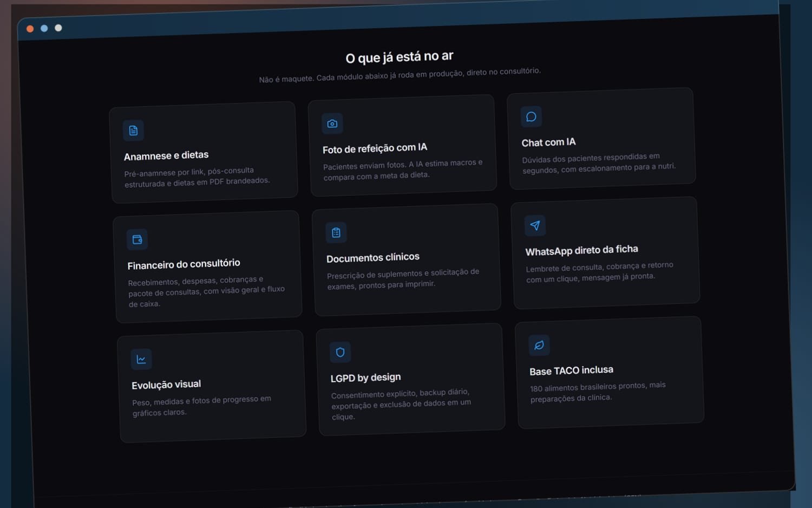Select the Financeiro do consultório heading
812x508 pixels.
point(184,264)
